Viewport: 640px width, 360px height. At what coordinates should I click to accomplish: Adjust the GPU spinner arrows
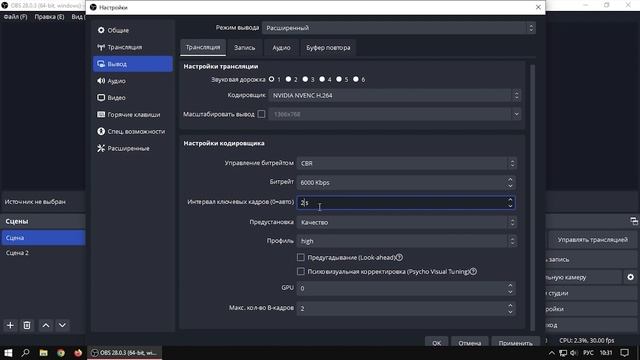point(510,288)
